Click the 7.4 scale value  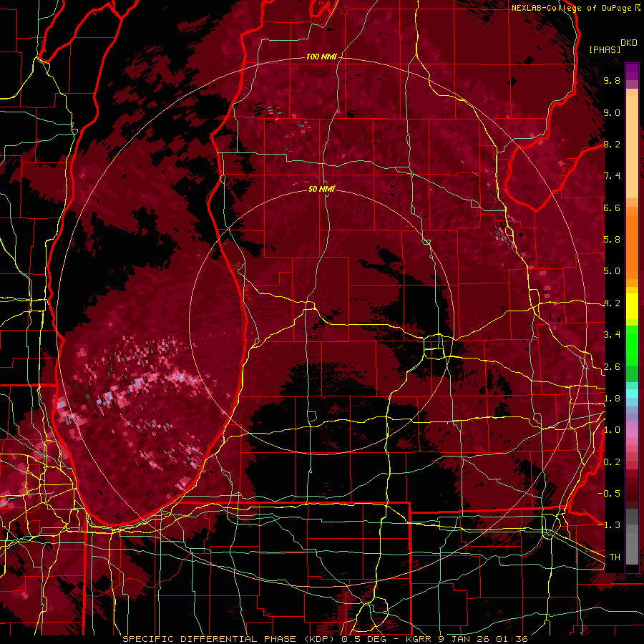point(612,176)
